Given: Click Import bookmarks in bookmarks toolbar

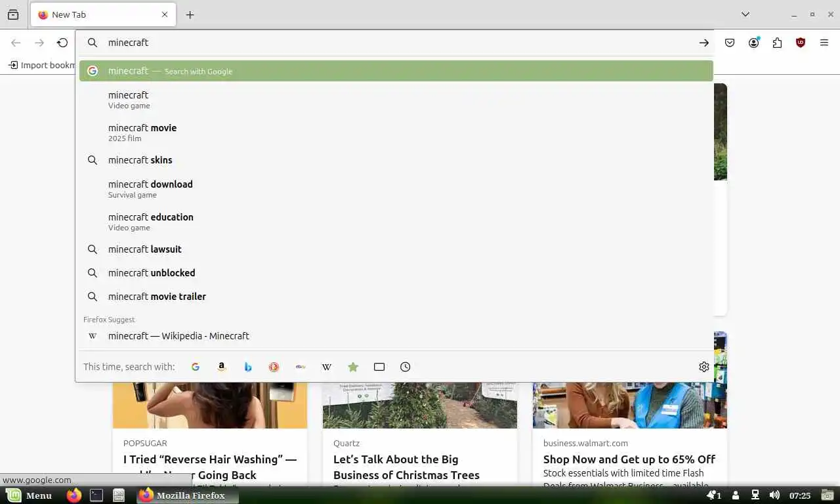Looking at the screenshot, I should click(41, 65).
